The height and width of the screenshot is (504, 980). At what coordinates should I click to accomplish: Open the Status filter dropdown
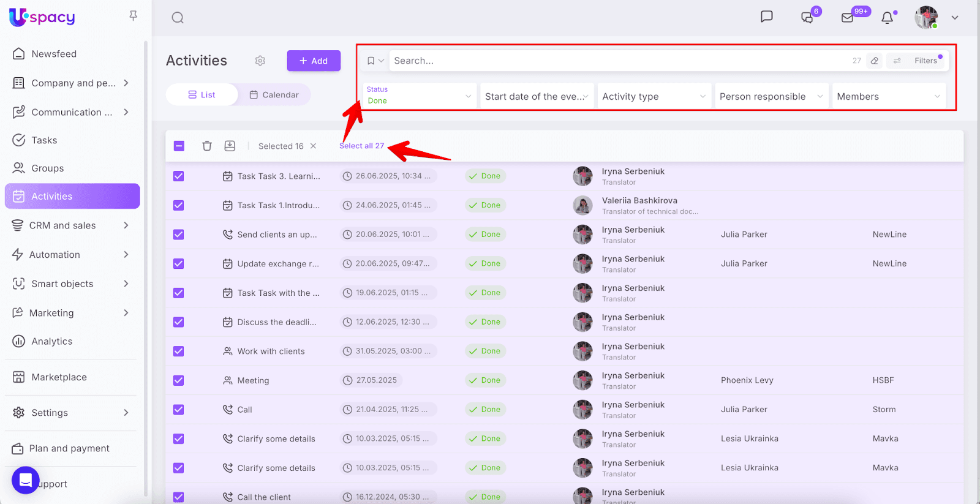[419, 96]
